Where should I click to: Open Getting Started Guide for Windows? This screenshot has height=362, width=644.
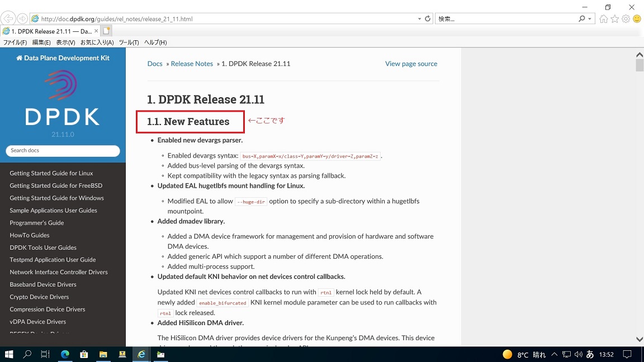click(56, 198)
